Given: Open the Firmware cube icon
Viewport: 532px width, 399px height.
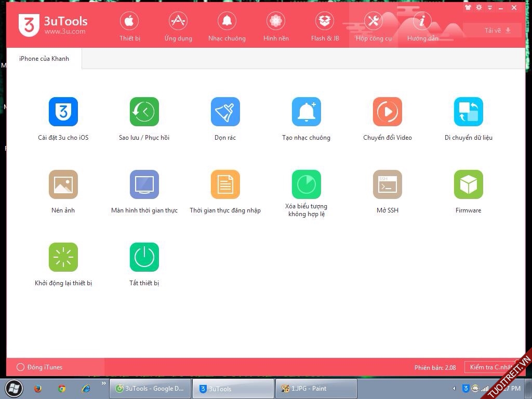Looking at the screenshot, I should pos(468,184).
